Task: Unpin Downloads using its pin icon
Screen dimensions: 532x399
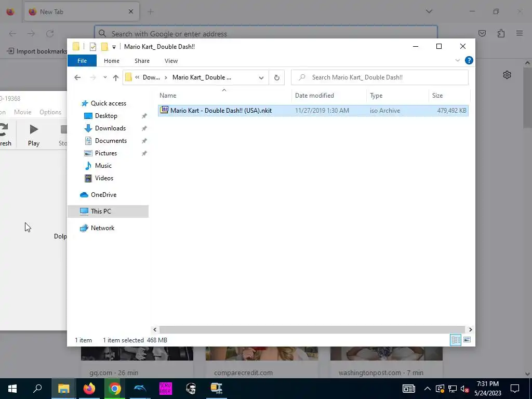Action: [144, 129]
